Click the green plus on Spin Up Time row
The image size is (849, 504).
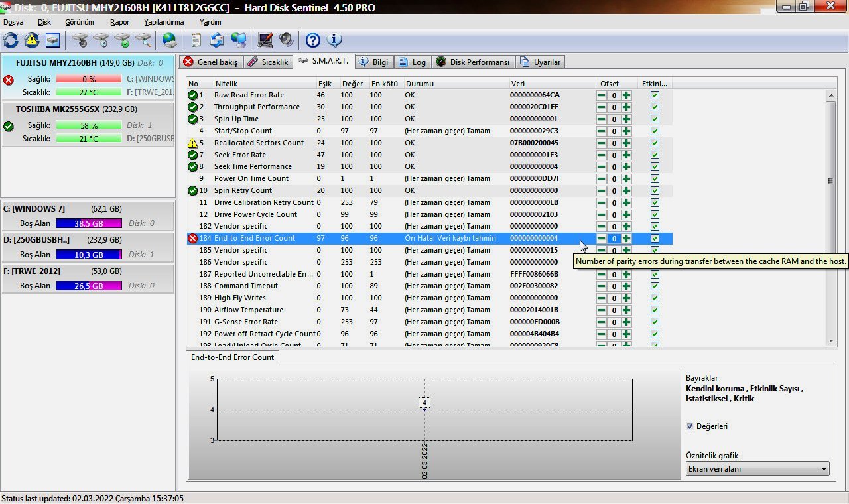tap(627, 119)
